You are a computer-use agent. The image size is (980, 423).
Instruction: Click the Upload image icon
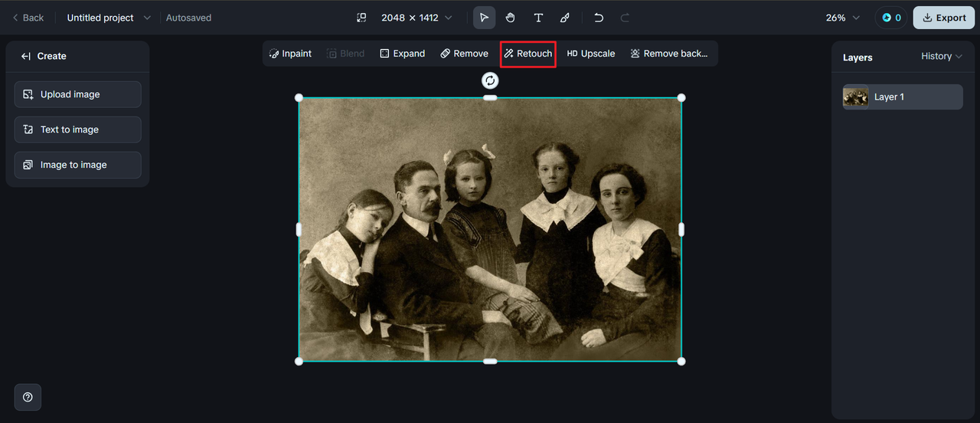click(x=28, y=94)
